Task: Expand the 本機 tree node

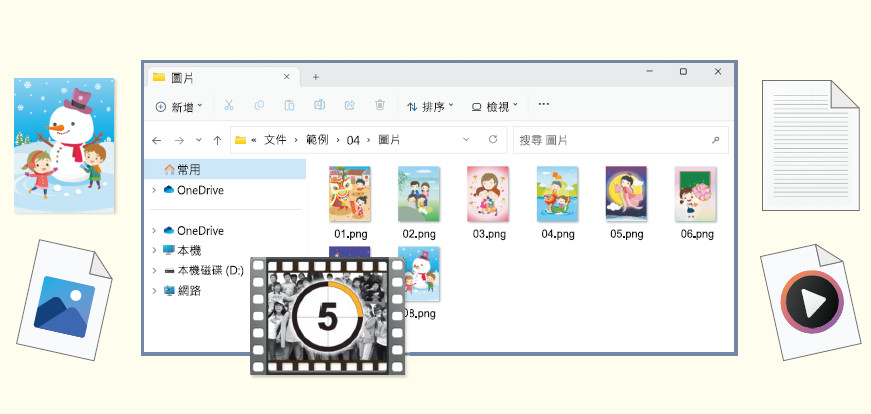Action: [153, 250]
